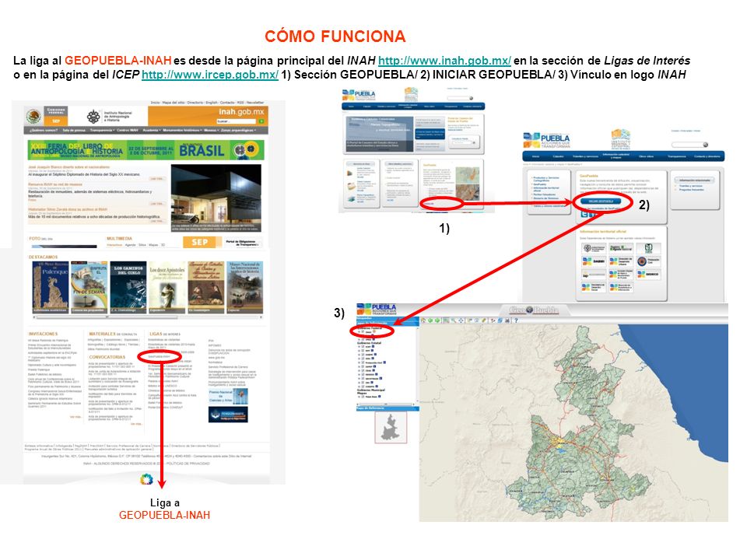Image resolution: width=747 pixels, height=560 pixels.
Task: Click the printer icon in map toolbar
Action: click(x=507, y=320)
